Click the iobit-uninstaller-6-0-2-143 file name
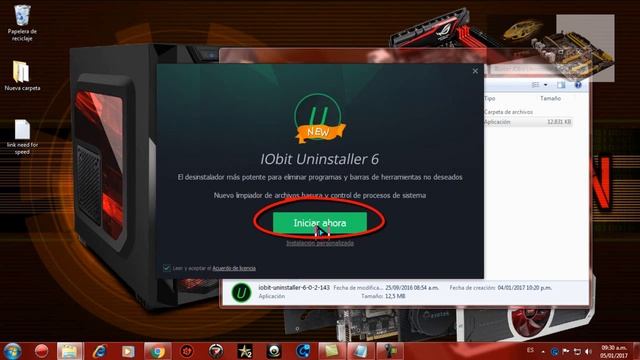 point(294,288)
